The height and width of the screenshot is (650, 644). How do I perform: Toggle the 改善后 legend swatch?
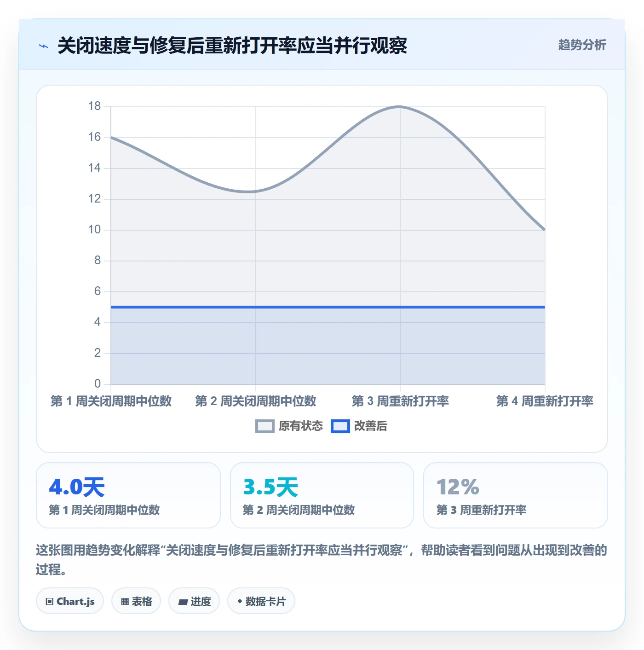click(x=340, y=426)
